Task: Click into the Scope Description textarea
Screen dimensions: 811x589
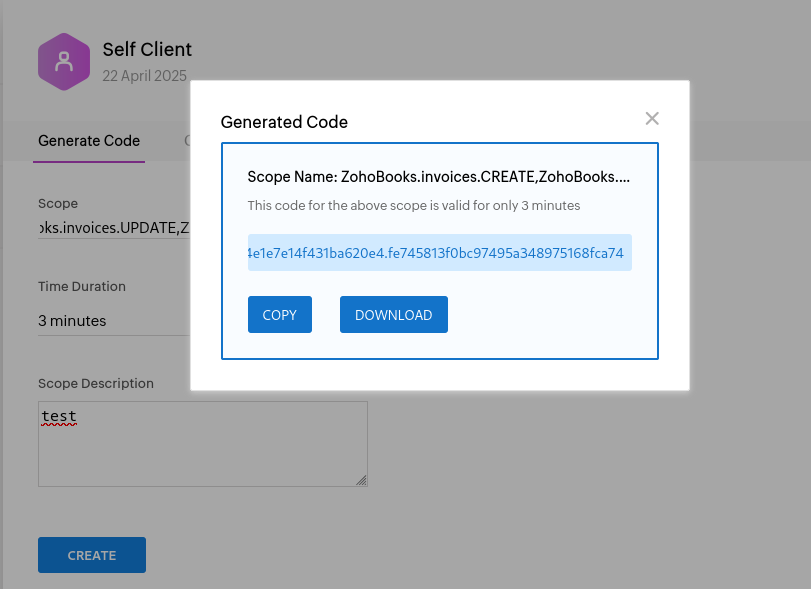Action: click(x=203, y=444)
